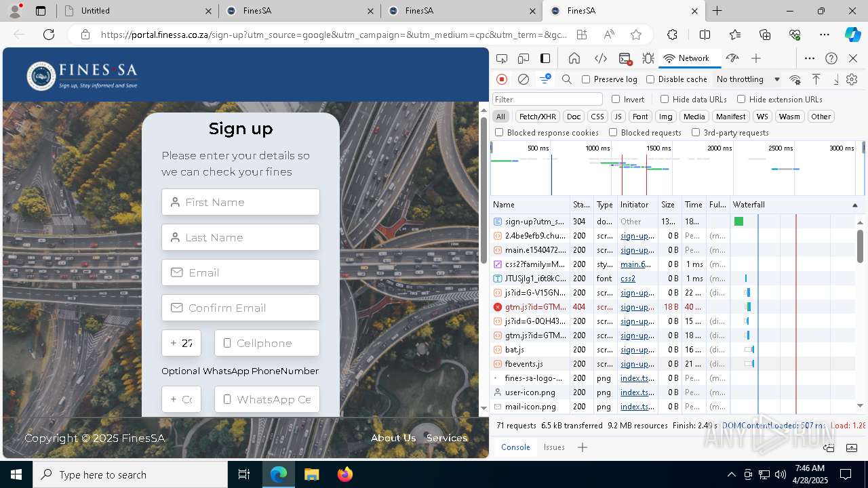868x488 pixels.
Task: Toggle the DevTools activity bar sidebar icon
Action: tap(545, 58)
